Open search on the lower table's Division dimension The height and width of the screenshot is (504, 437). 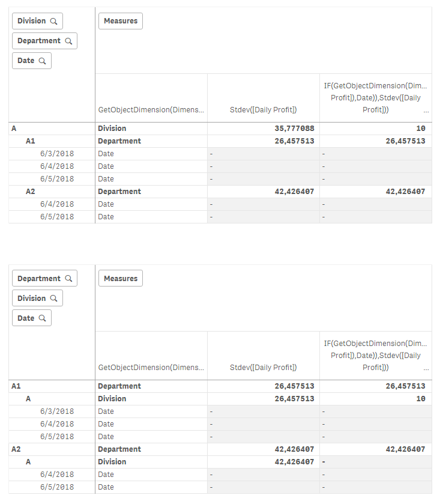pyautogui.click(x=53, y=299)
